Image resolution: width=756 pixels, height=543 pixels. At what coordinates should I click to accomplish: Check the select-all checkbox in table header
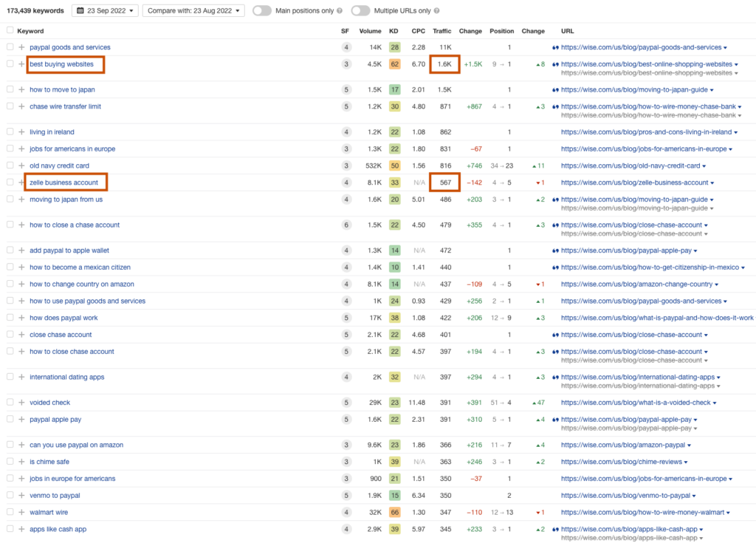click(10, 31)
